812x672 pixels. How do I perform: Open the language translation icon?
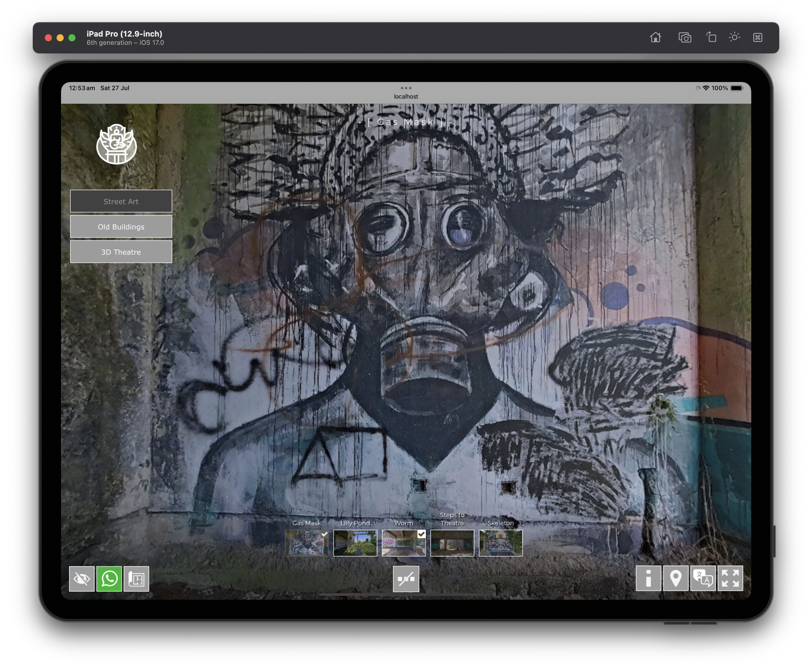pyautogui.click(x=703, y=578)
